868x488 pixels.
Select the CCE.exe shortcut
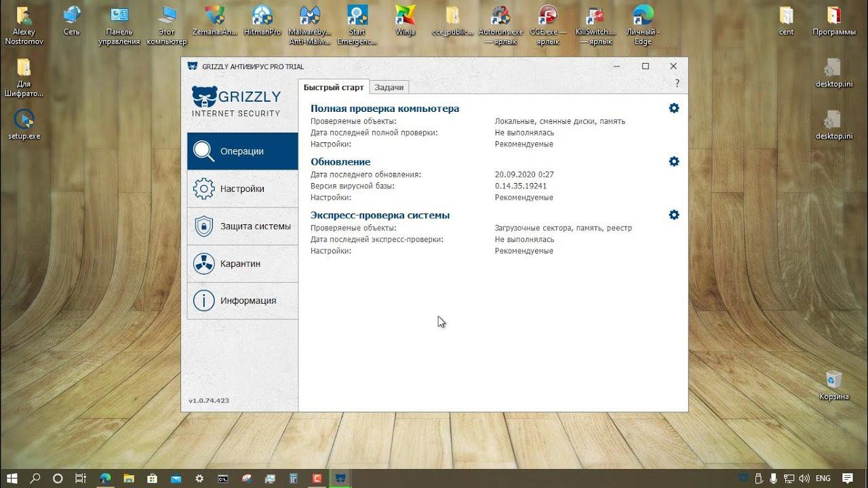[548, 26]
